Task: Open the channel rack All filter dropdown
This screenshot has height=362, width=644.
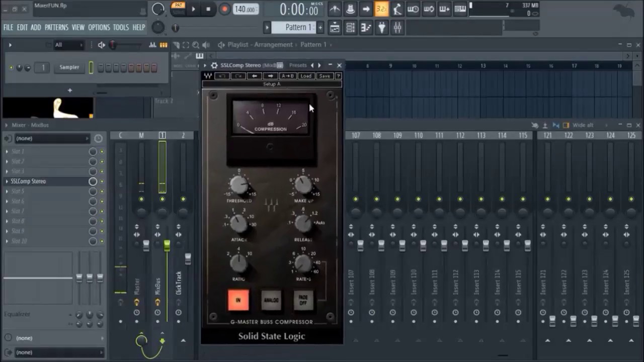Action: [68, 45]
